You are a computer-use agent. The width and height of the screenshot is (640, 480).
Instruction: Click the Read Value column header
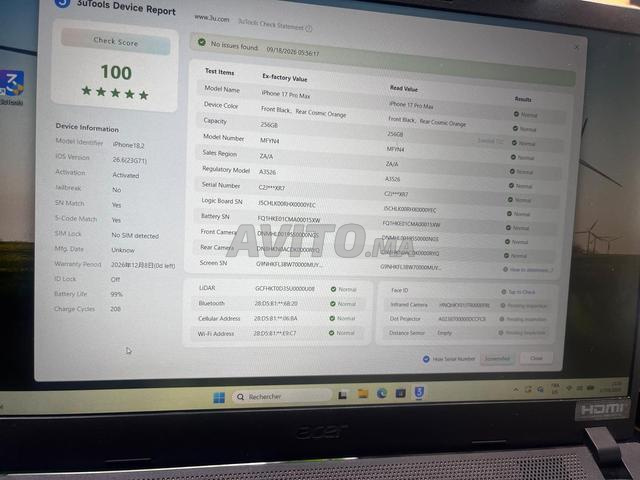pos(404,88)
